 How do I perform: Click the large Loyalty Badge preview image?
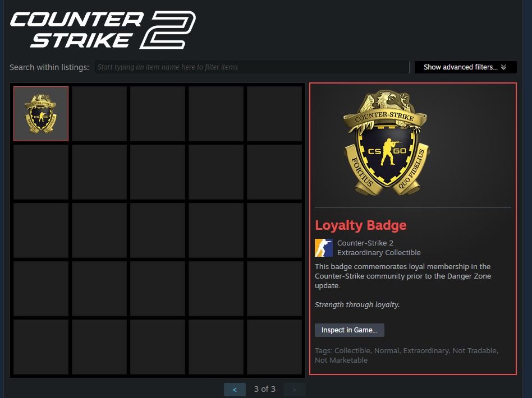pos(386,143)
